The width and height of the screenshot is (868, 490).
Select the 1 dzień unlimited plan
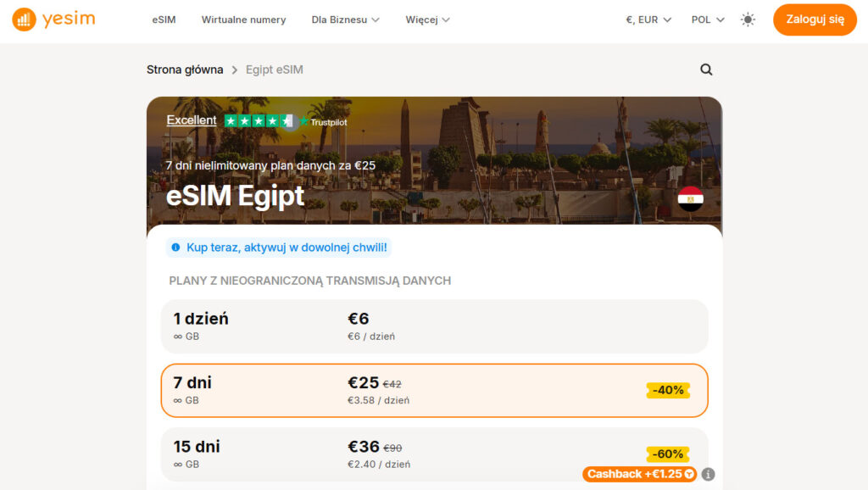pyautogui.click(x=434, y=326)
